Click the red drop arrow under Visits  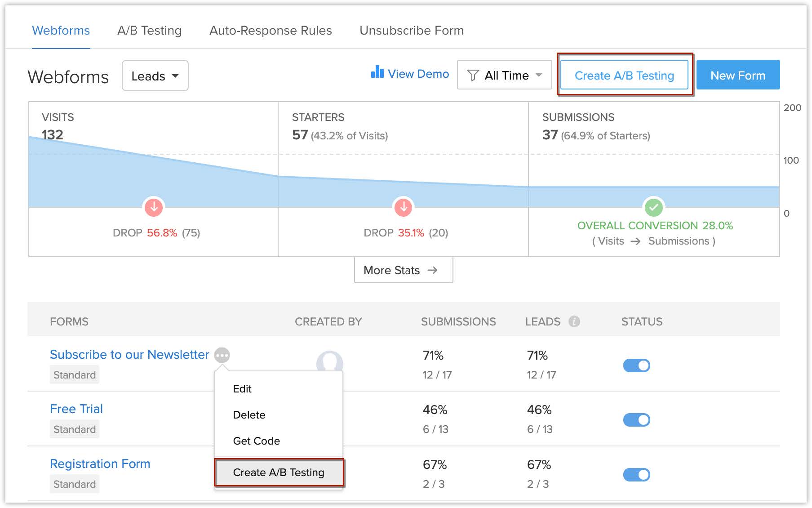[154, 207]
